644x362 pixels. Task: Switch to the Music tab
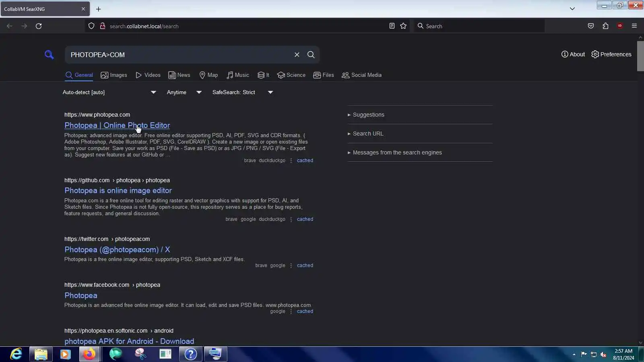click(238, 75)
